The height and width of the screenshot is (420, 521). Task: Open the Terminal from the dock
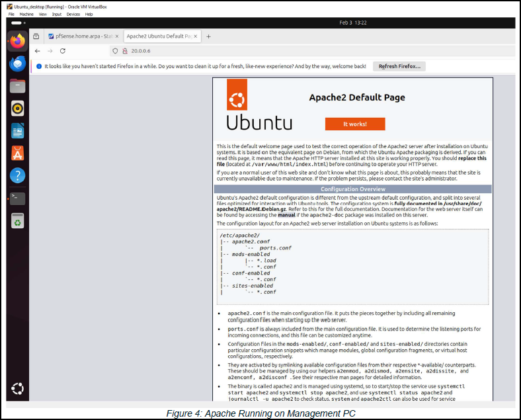[18, 198]
